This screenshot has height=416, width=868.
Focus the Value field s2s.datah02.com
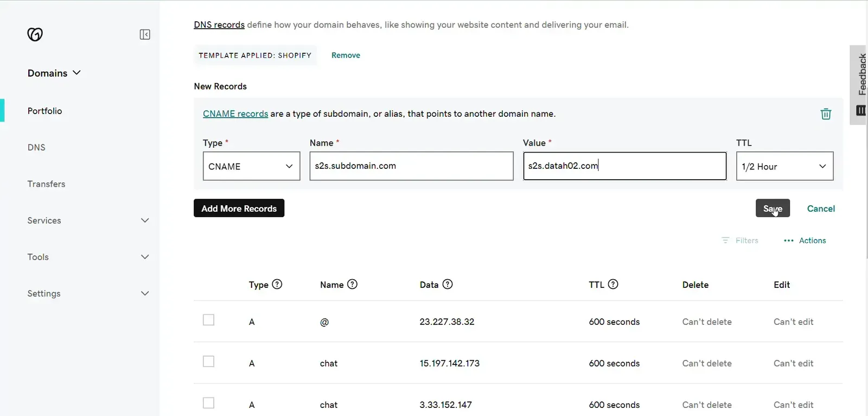pyautogui.click(x=624, y=166)
